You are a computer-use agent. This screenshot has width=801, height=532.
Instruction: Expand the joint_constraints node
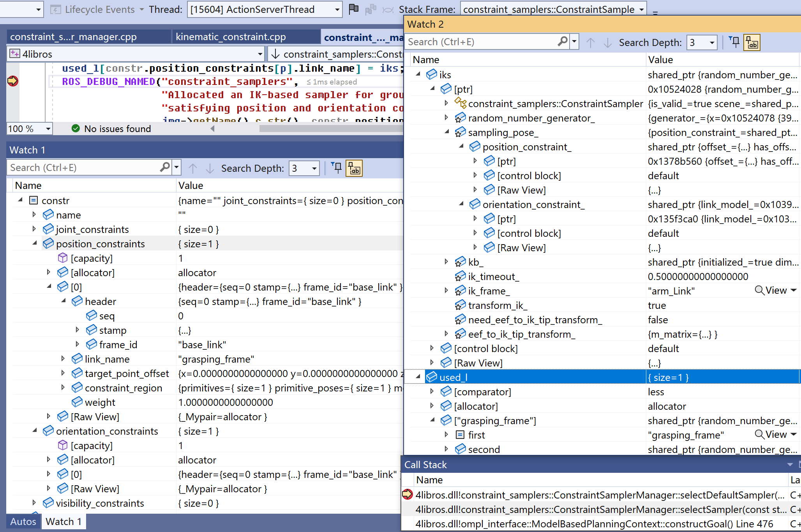click(x=34, y=229)
